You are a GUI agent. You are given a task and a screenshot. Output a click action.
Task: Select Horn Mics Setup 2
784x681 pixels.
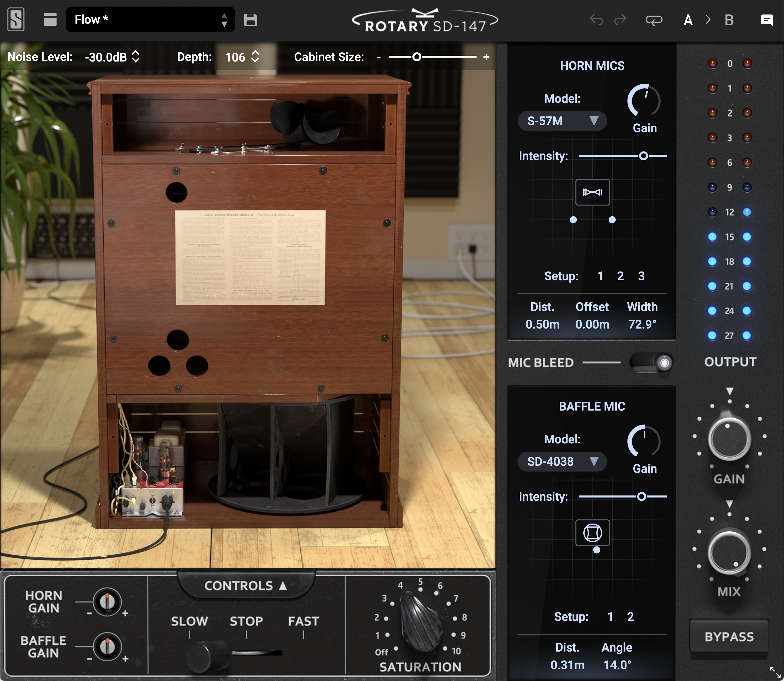click(620, 276)
